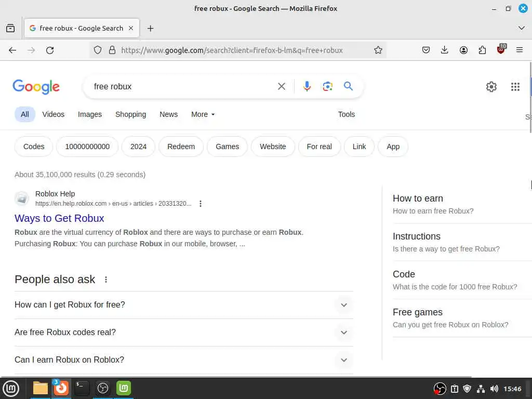The image size is (532, 399).
Task: Search by image with Google Lens
Action: (327, 87)
